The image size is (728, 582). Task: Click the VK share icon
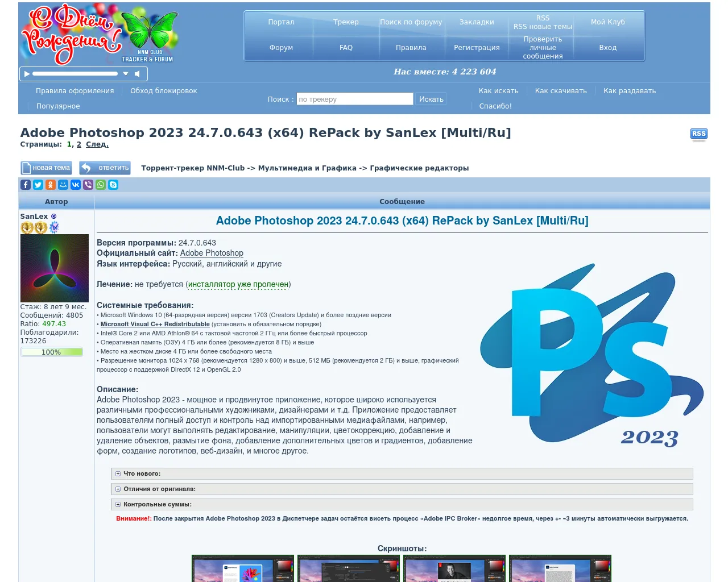coord(76,185)
